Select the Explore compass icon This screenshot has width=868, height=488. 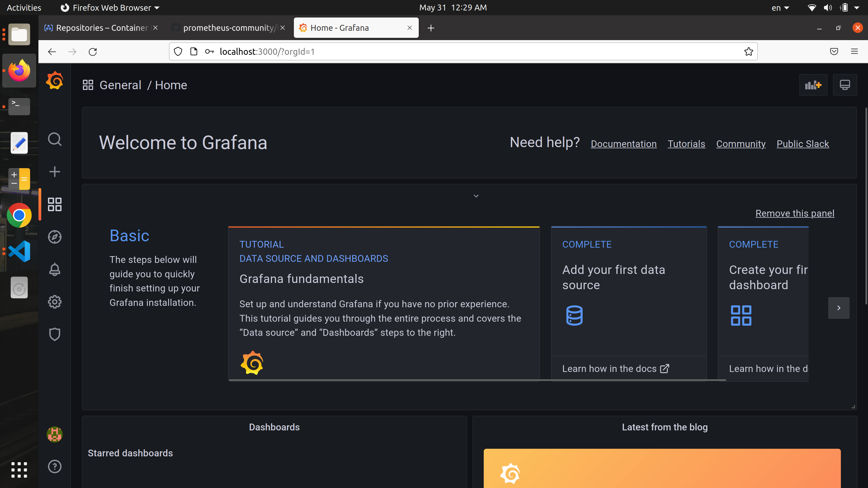pyautogui.click(x=55, y=237)
